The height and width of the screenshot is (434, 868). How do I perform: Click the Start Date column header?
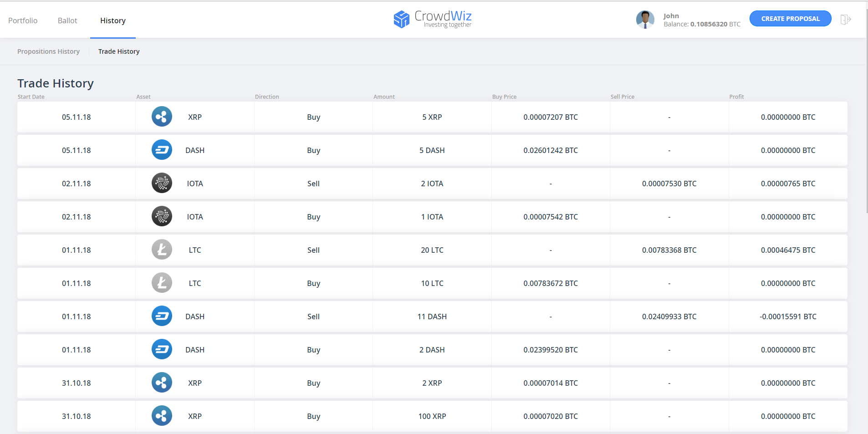(x=31, y=97)
